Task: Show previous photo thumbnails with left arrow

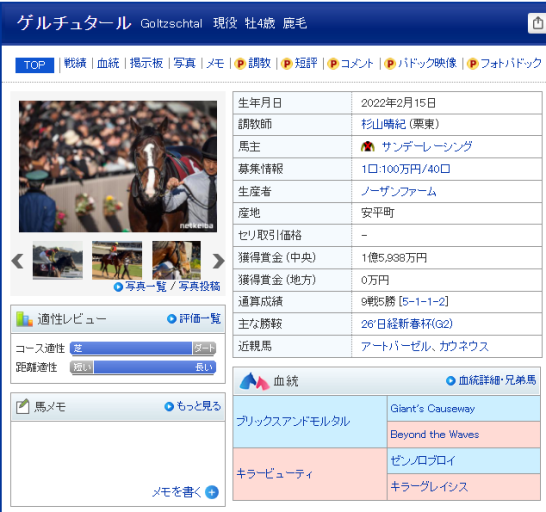Action: coord(17,261)
